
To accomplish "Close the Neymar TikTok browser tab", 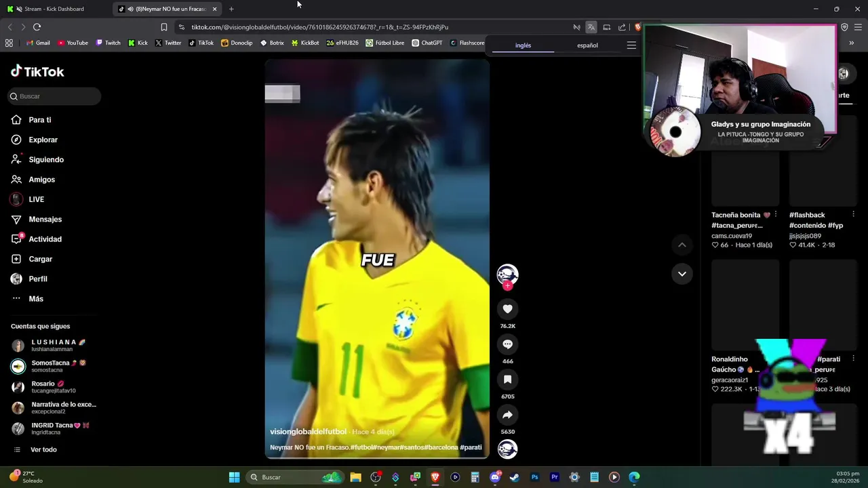I will (214, 9).
